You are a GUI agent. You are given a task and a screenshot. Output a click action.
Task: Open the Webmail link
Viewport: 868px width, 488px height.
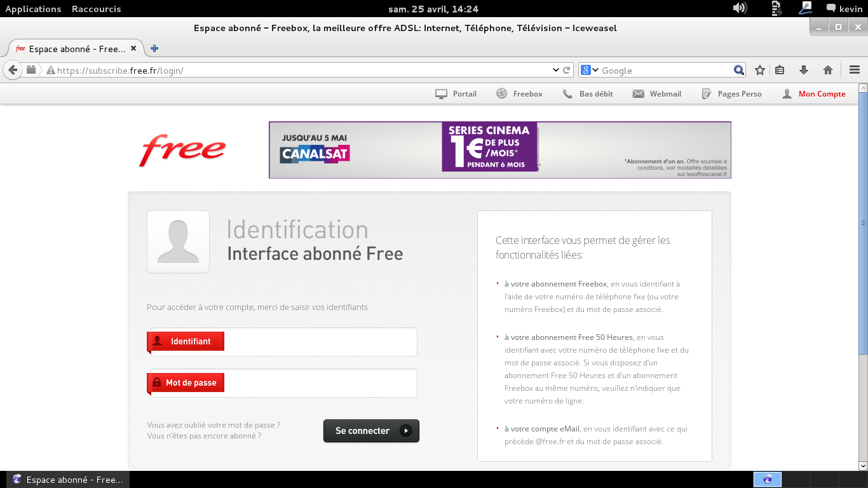click(x=656, y=94)
